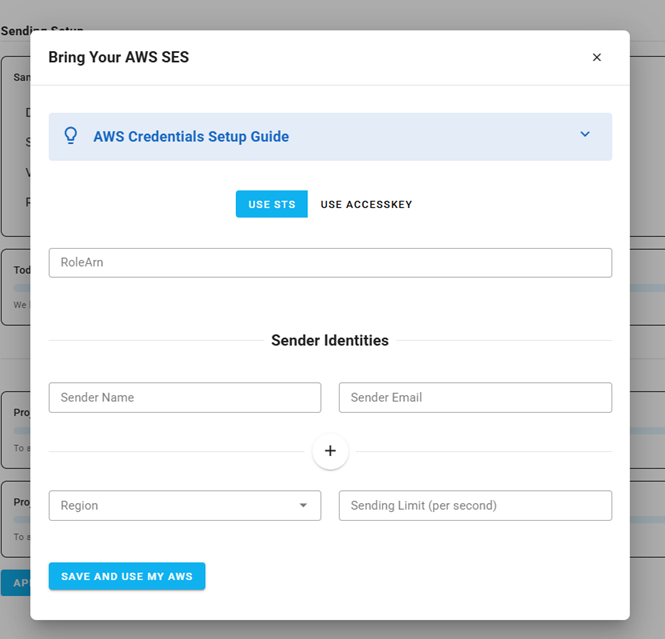Click the lightbulb icon in setup guide
665x639 pixels.
(71, 136)
